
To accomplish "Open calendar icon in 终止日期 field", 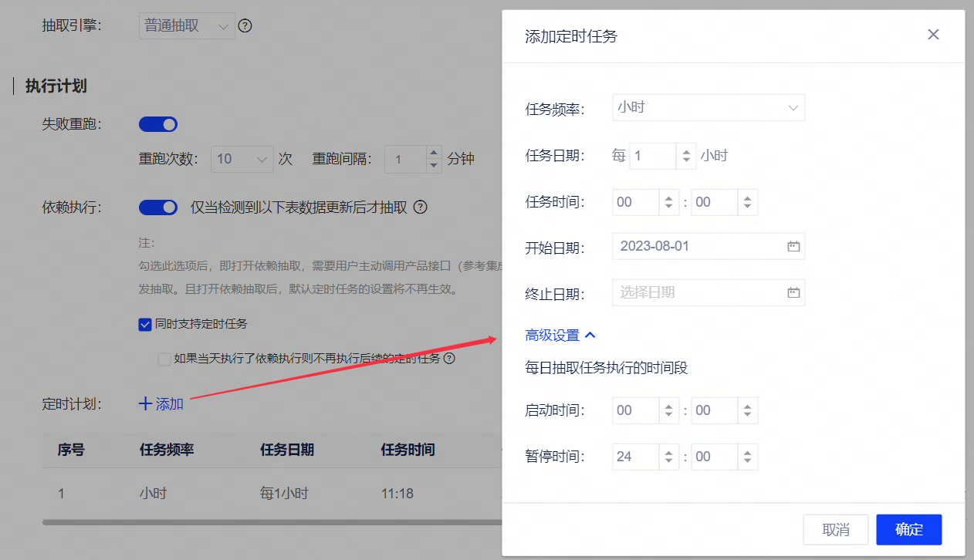I will (x=793, y=293).
